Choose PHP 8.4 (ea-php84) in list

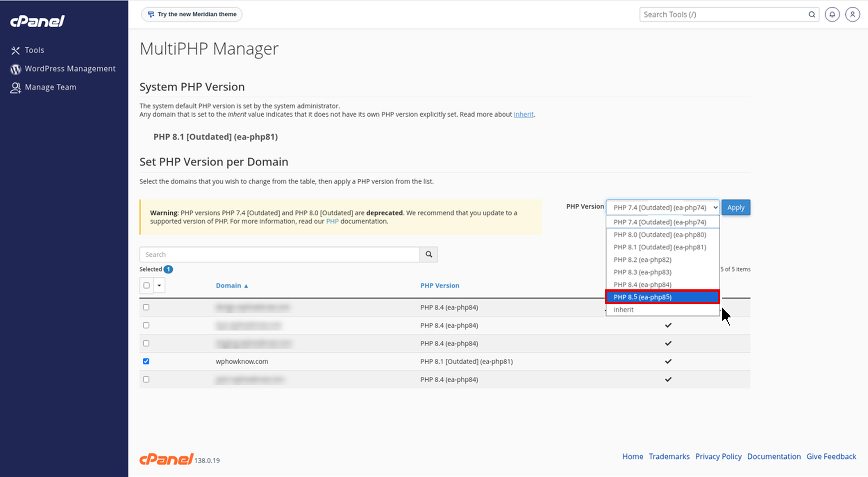click(663, 285)
